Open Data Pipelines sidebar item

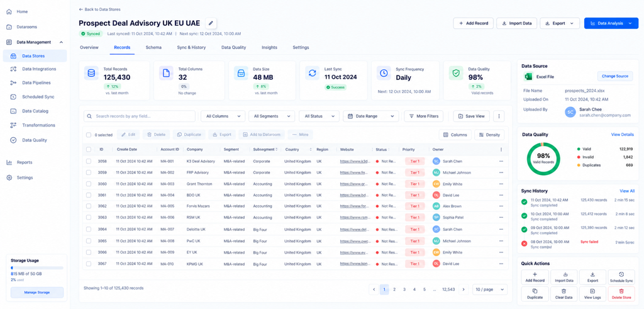pyautogui.click(x=35, y=83)
